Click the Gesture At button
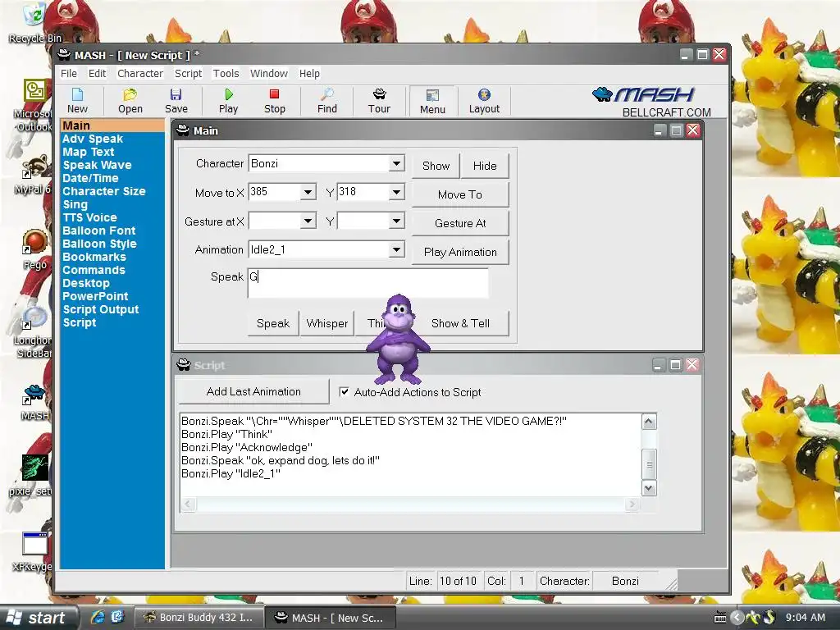 [460, 223]
